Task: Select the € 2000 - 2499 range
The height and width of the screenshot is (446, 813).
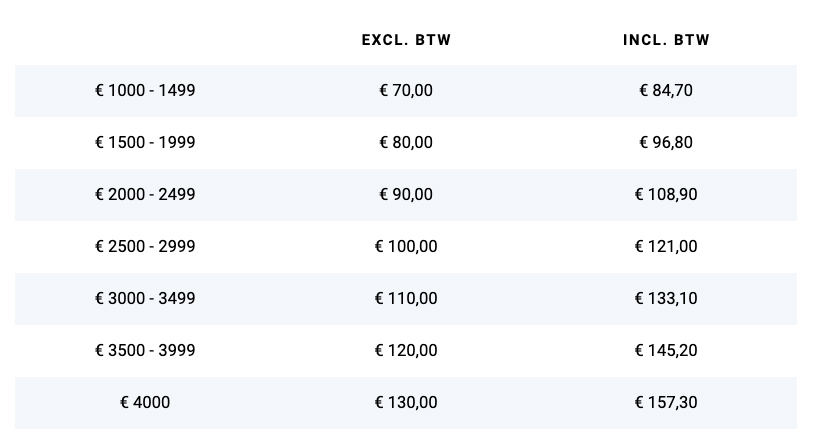Action: tap(145, 194)
